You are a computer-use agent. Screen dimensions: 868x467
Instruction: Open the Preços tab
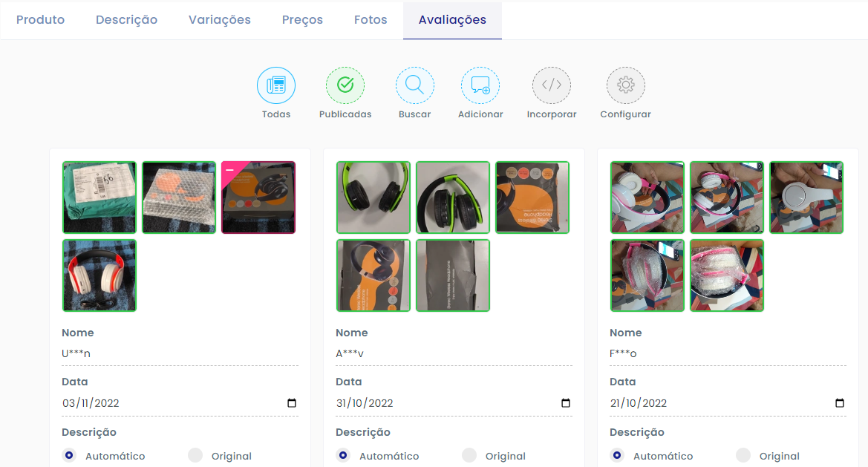302,19
